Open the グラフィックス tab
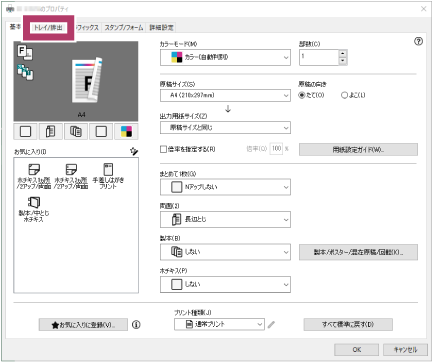Screen dimensions: 432x362 click(87, 28)
